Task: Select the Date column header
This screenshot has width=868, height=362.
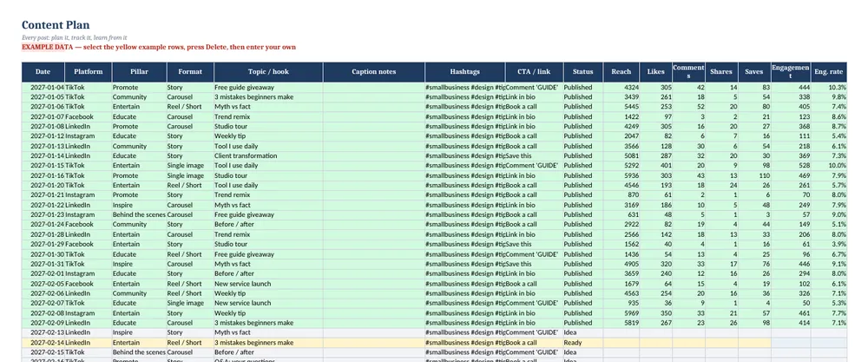Action: coord(43,72)
